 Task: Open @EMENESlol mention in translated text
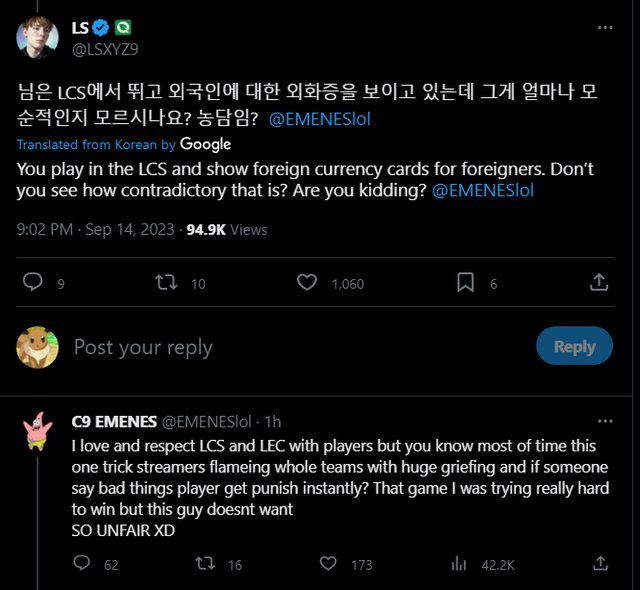click(x=483, y=190)
